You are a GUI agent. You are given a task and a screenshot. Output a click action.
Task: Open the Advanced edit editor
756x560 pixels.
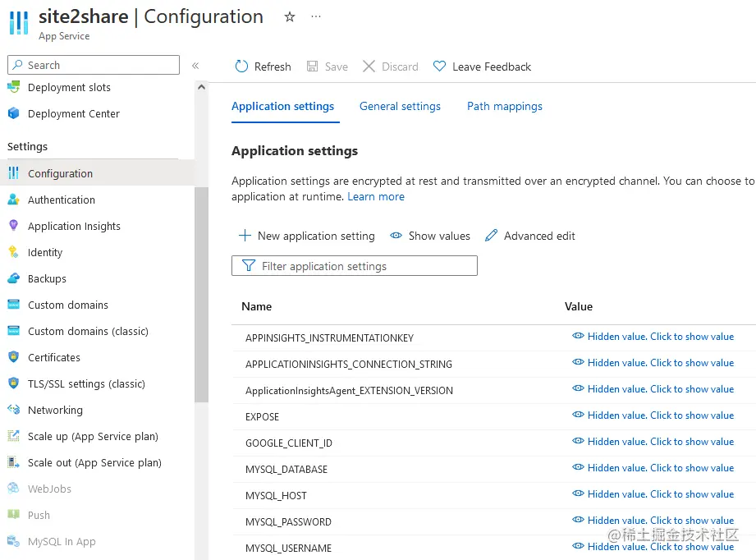[x=529, y=236]
